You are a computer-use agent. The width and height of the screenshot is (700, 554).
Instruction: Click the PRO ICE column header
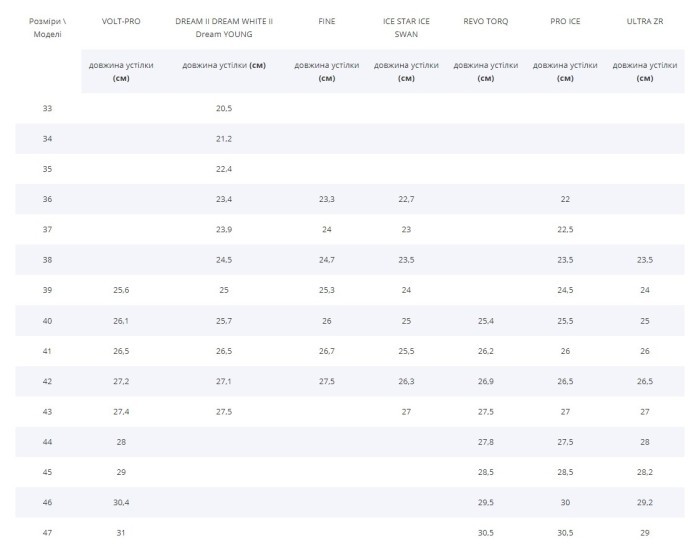pyautogui.click(x=565, y=21)
